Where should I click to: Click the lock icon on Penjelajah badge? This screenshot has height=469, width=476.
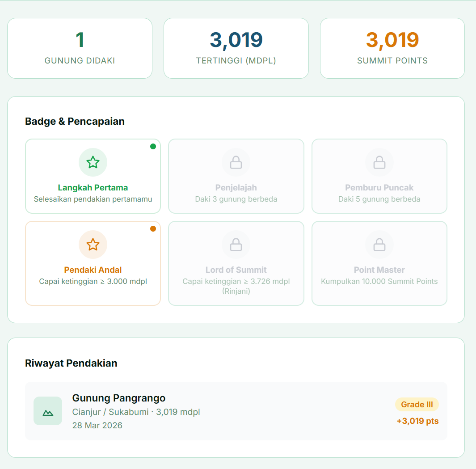point(236,162)
